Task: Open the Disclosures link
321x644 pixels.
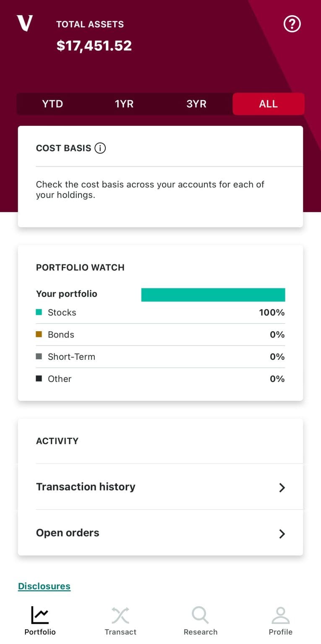Action: click(x=44, y=586)
